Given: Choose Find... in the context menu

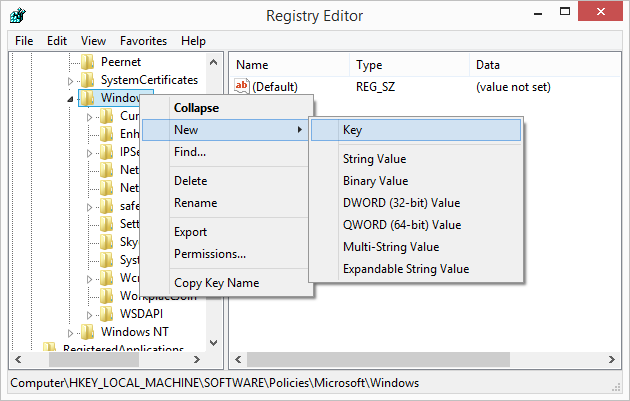Looking at the screenshot, I should pos(228,152).
